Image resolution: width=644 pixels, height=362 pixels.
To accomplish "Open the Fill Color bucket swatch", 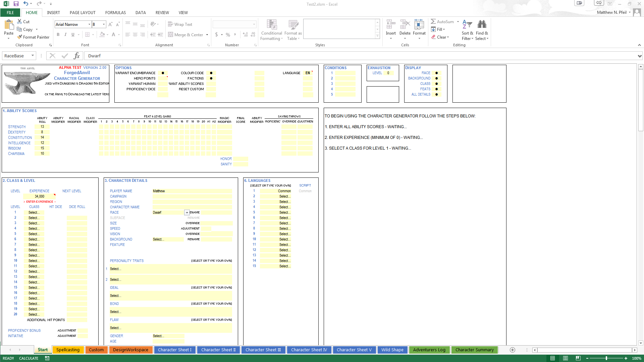I will (x=102, y=35).
